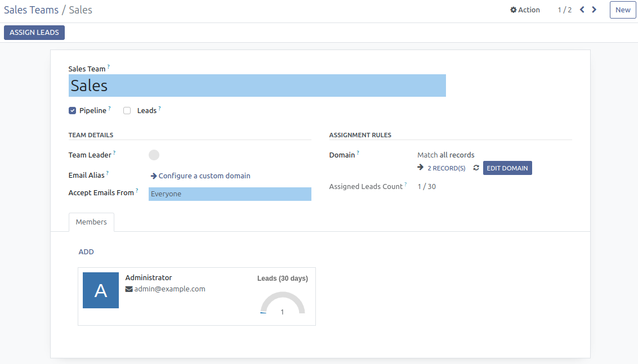Click the EDIT DOMAIN button
Viewport: 638px width, 364px height.
click(x=507, y=168)
